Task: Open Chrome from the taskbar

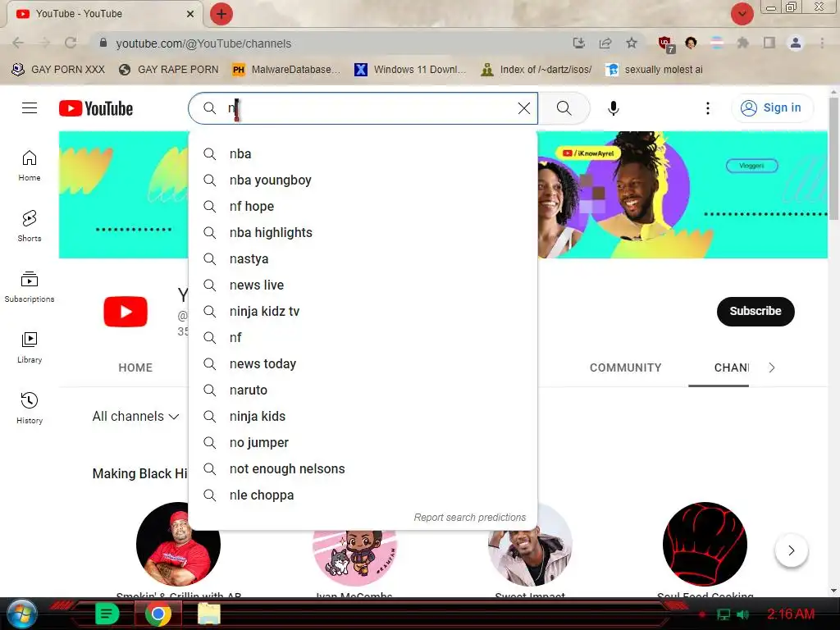Action: pos(158,614)
